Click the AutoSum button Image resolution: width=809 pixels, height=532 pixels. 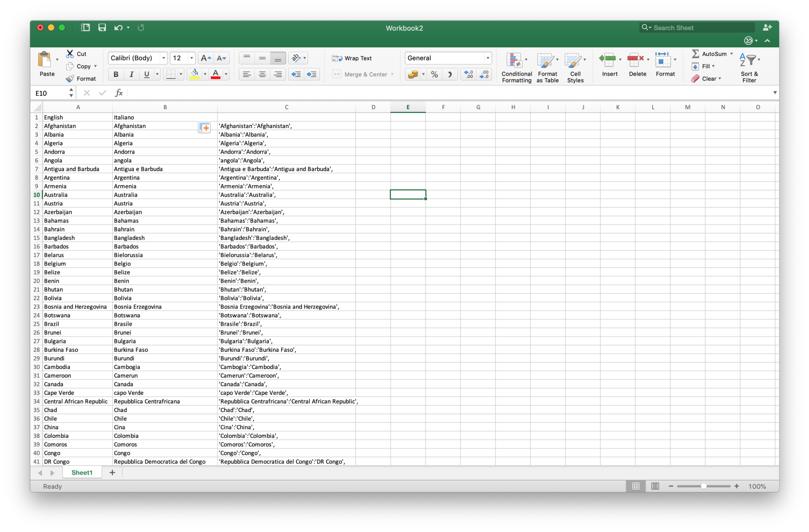coord(709,54)
